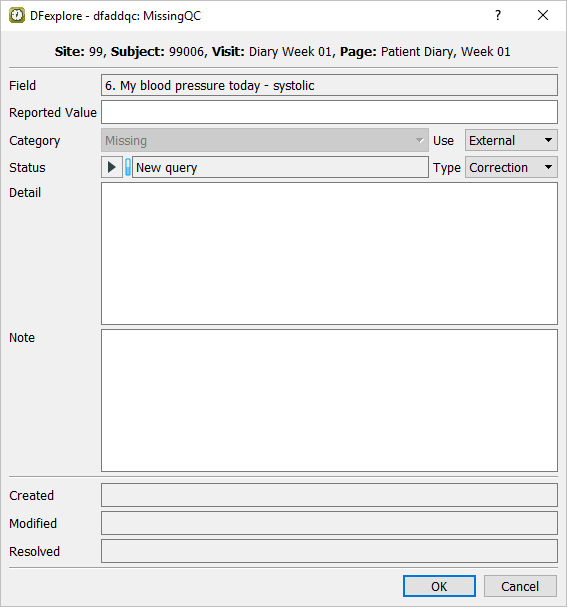
Task: Click the Modified date field
Action: pyautogui.click(x=329, y=523)
